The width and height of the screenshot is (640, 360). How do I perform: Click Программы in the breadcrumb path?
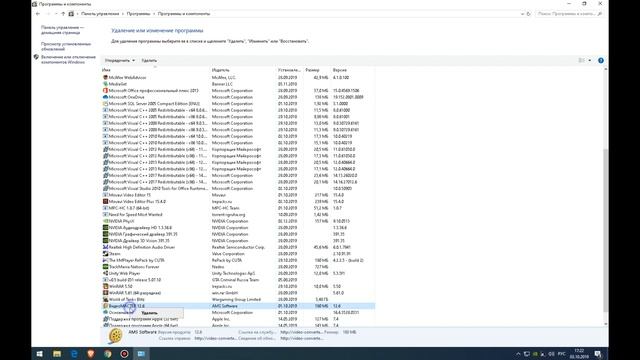click(x=138, y=14)
